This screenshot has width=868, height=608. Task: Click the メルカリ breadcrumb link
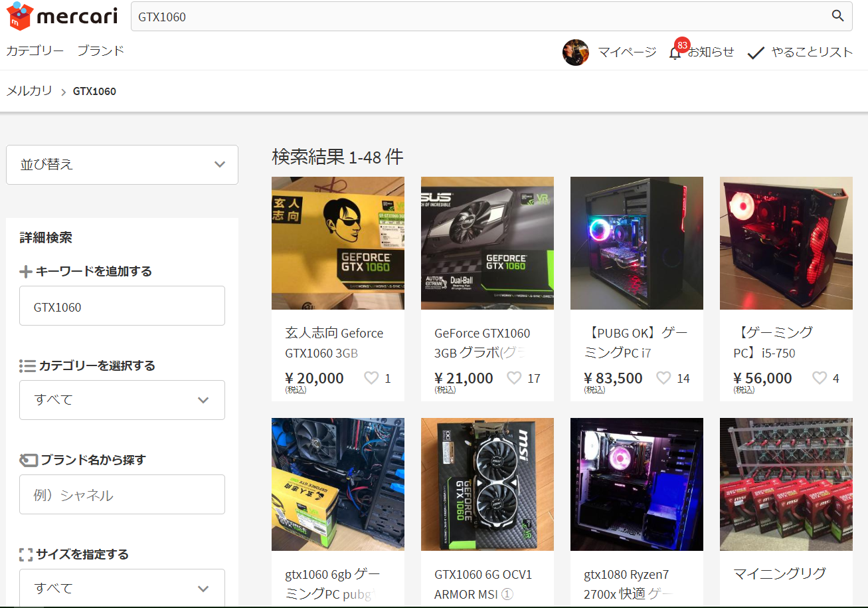(29, 90)
